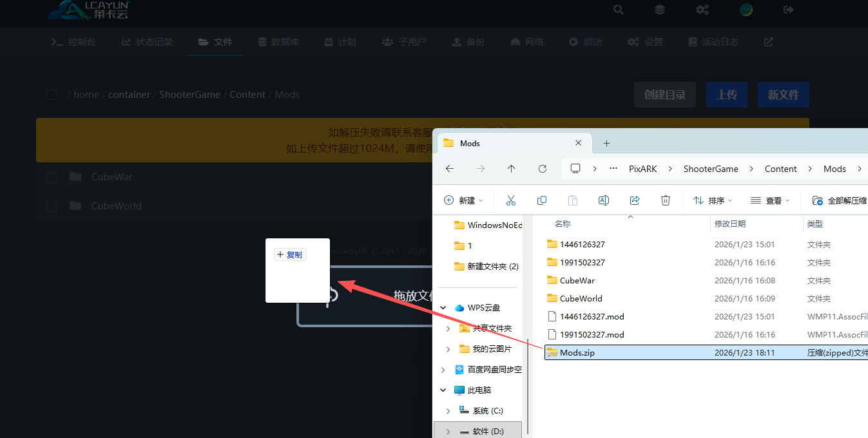Viewport: 868px width, 438px height.
Task: Click the Explorer refresh icon
Action: pyautogui.click(x=543, y=169)
